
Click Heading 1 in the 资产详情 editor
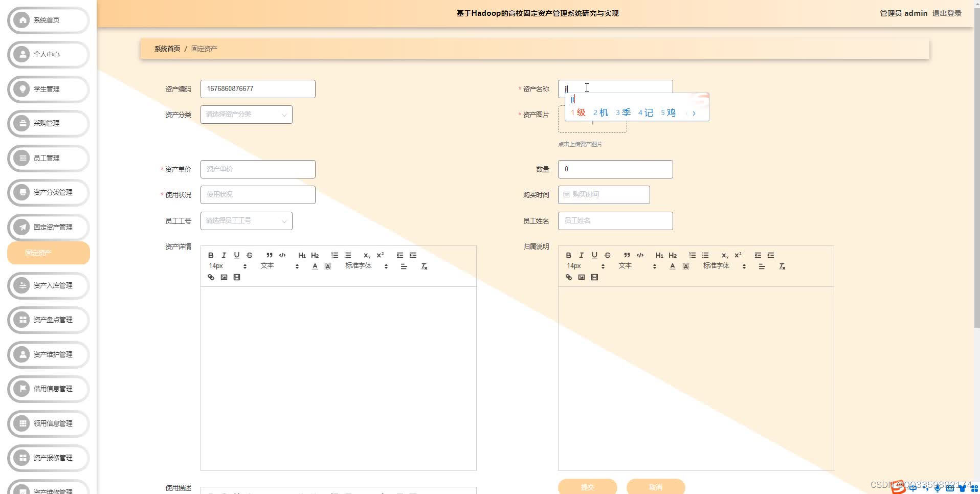tap(302, 255)
